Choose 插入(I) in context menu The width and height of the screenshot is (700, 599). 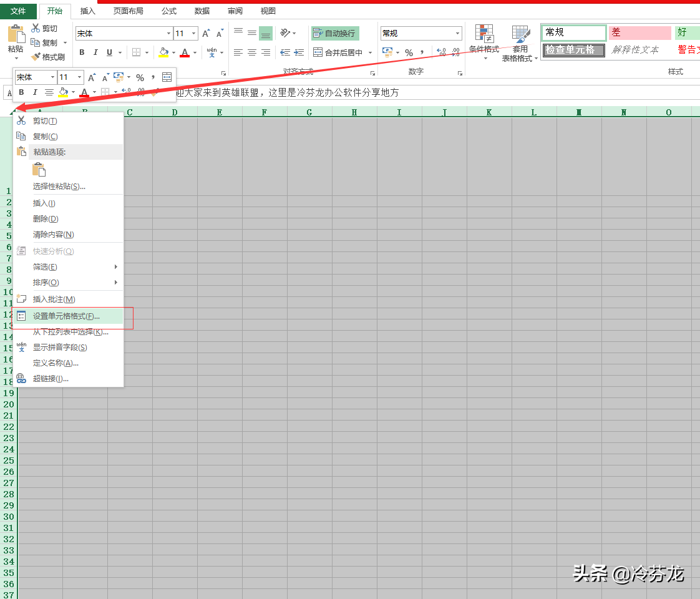pyautogui.click(x=68, y=203)
